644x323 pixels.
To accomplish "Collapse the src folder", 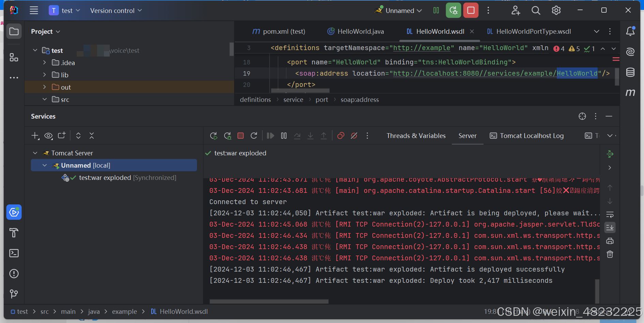I will tap(44, 99).
